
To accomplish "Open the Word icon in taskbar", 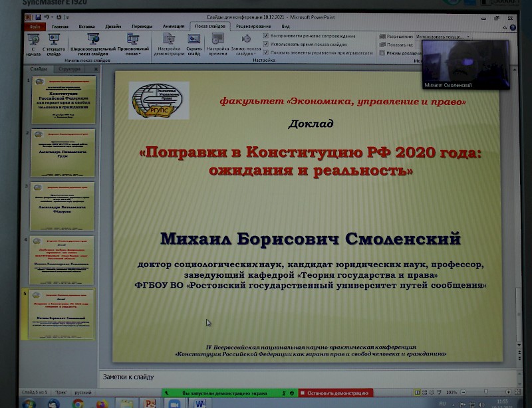I will click(201, 403).
